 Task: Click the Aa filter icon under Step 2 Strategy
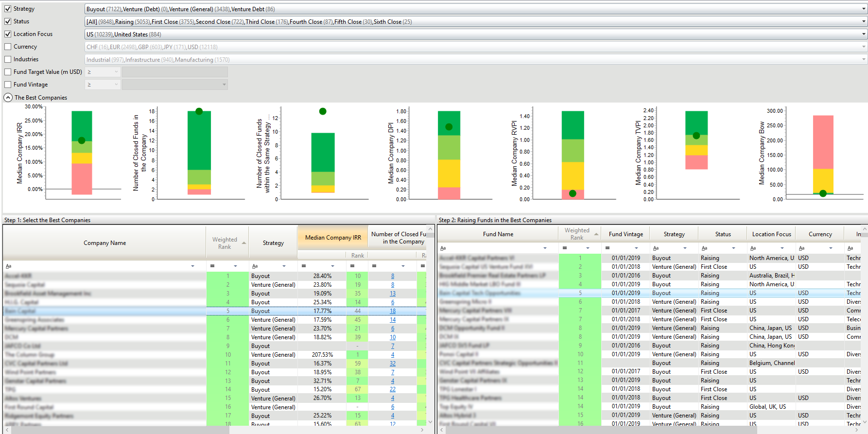click(x=656, y=248)
